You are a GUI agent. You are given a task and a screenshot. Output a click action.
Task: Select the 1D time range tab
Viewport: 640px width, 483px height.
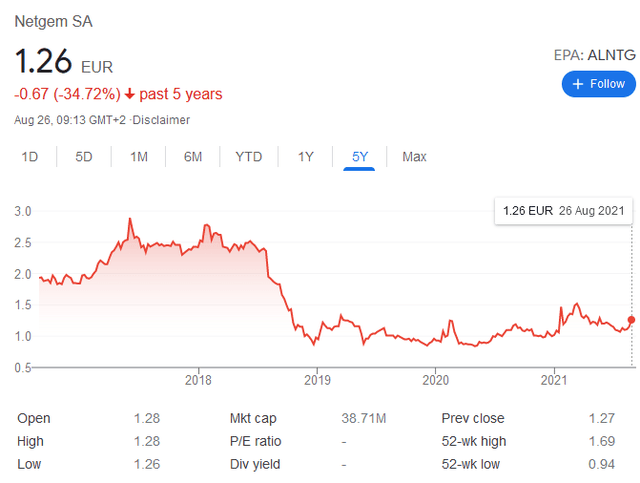(30, 157)
